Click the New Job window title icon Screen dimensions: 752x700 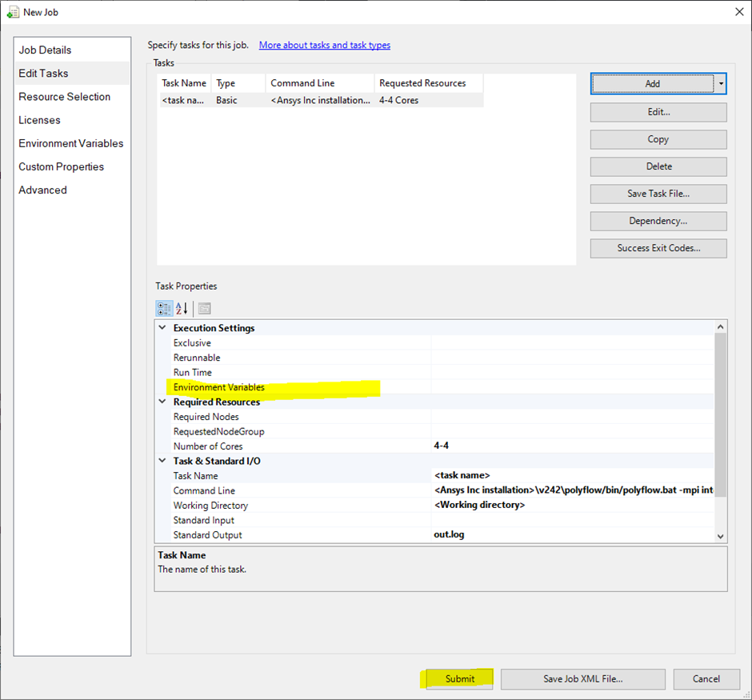click(x=13, y=12)
